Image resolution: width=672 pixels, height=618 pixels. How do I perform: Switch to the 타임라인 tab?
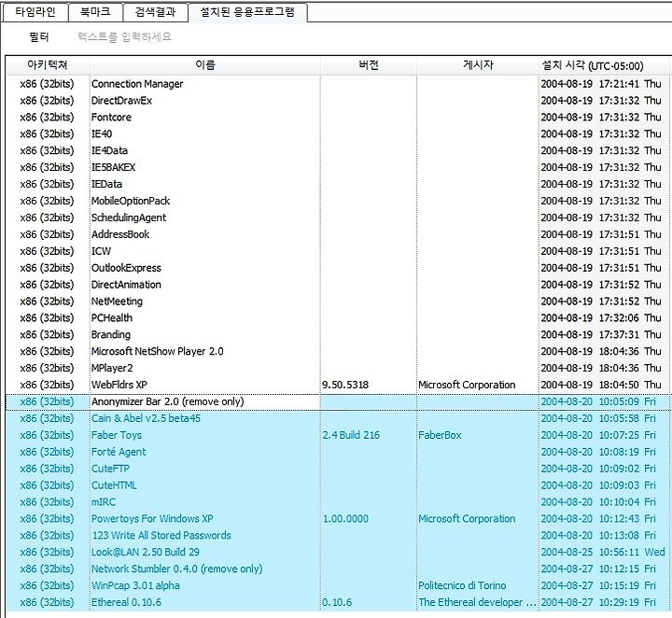click(35, 11)
